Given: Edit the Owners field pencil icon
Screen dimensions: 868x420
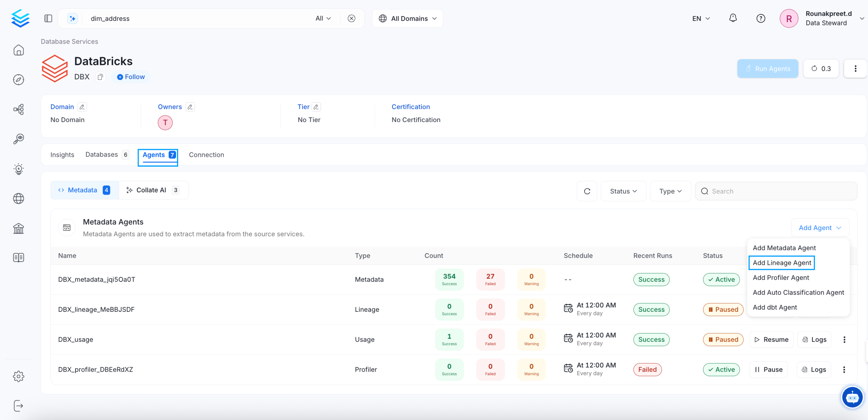Looking at the screenshot, I should 190,107.
